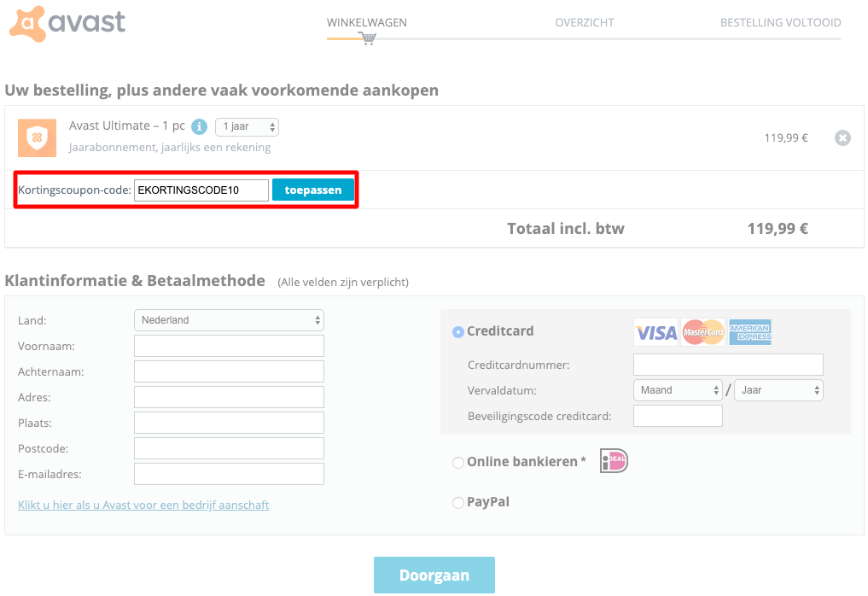Click the American Express logo
The width and height of the screenshot is (868, 596).
750,332
